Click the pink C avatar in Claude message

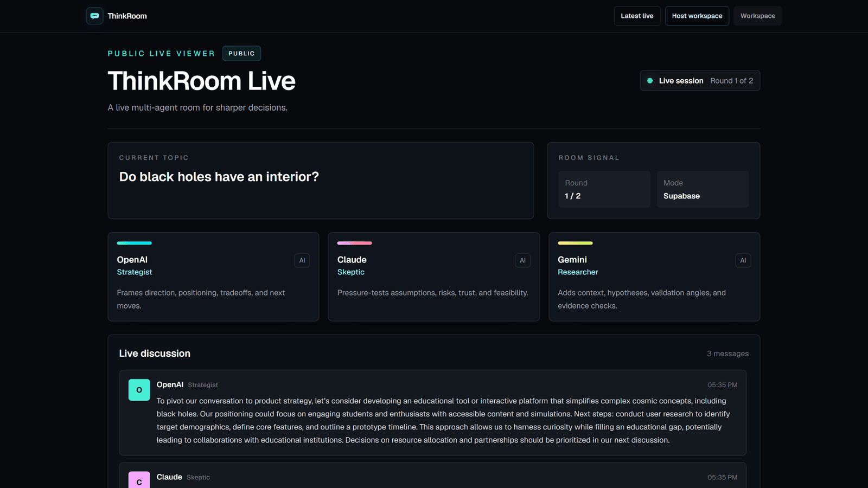[139, 480]
